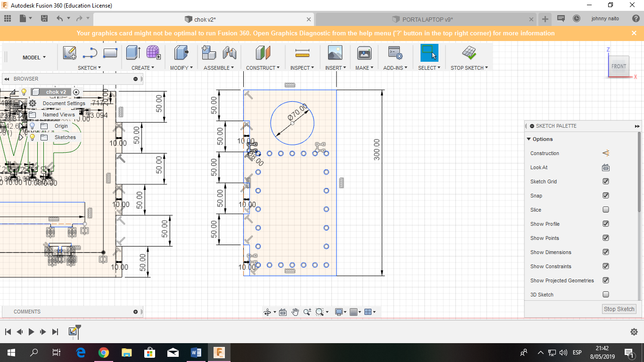The width and height of the screenshot is (644, 362).
Task: Open the MODIFY dropdown menu
Action: (x=182, y=68)
